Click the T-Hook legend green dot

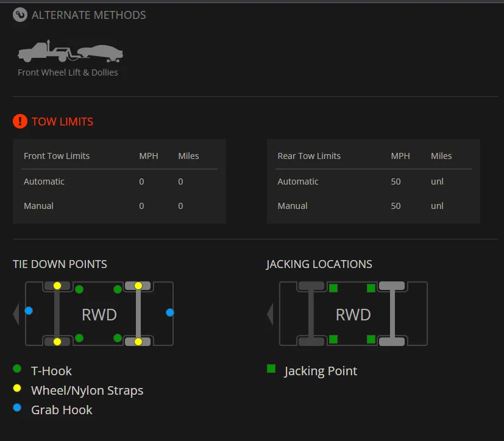17,369
